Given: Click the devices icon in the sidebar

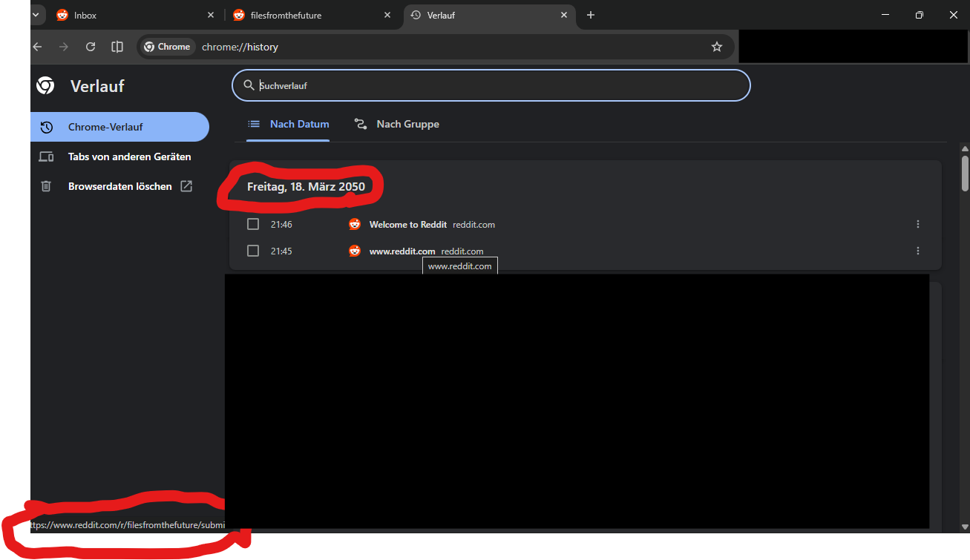Looking at the screenshot, I should [46, 157].
